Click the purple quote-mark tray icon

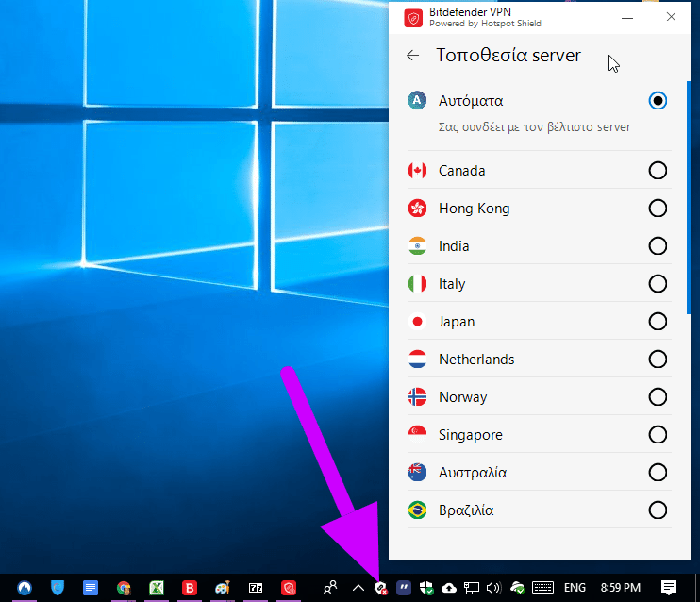tap(404, 588)
